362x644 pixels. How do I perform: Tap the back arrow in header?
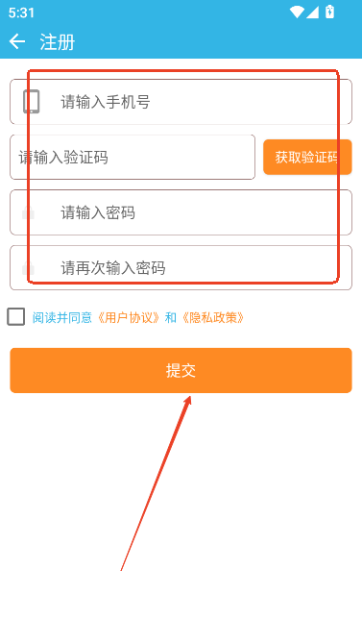pyautogui.click(x=17, y=41)
